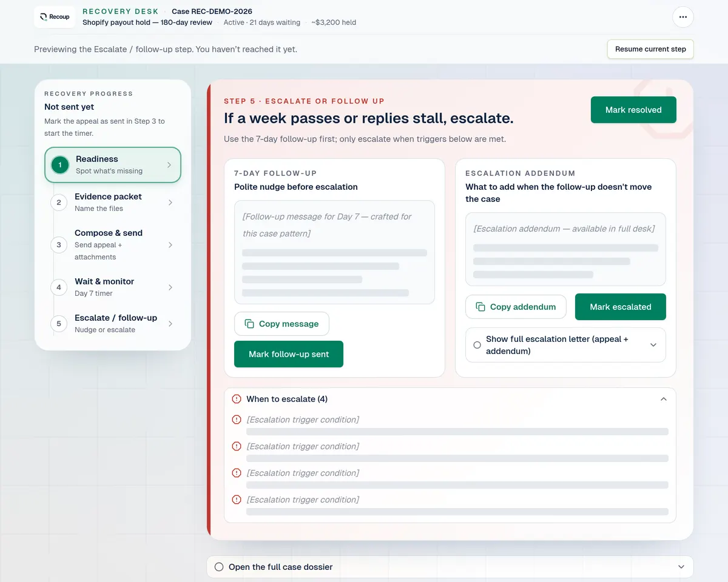Select the Escalate / follow-up step label
This screenshot has height=582, width=728.
(116, 318)
